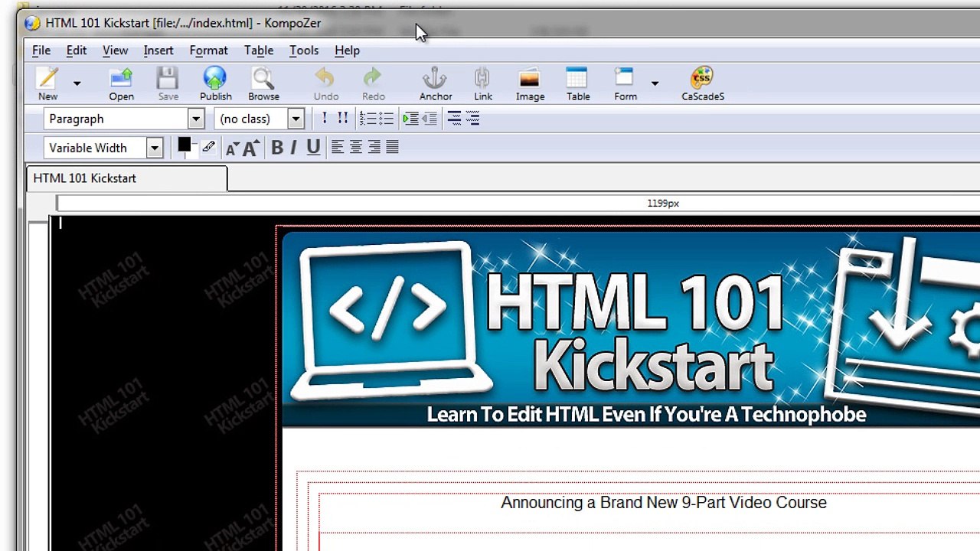This screenshot has width=980, height=551.
Task: Outdent the text
Action: [430, 119]
